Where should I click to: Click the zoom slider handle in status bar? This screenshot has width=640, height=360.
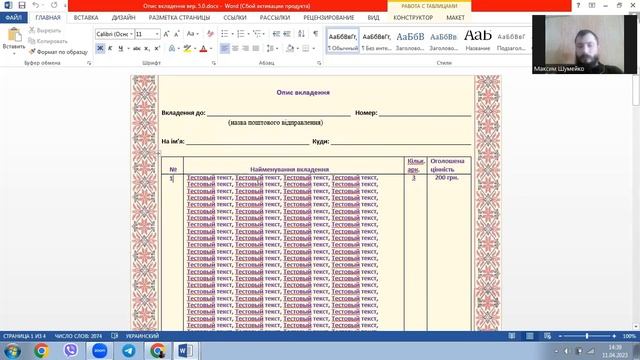587,336
